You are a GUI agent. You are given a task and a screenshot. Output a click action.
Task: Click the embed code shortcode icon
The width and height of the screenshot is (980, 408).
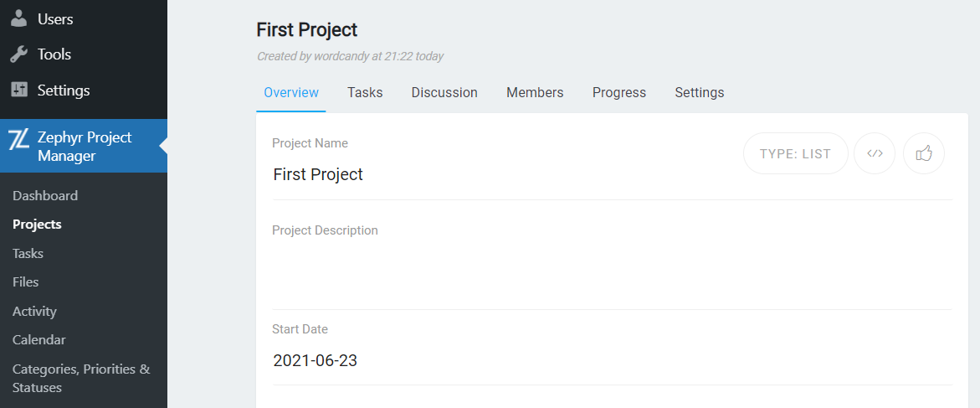tap(875, 153)
